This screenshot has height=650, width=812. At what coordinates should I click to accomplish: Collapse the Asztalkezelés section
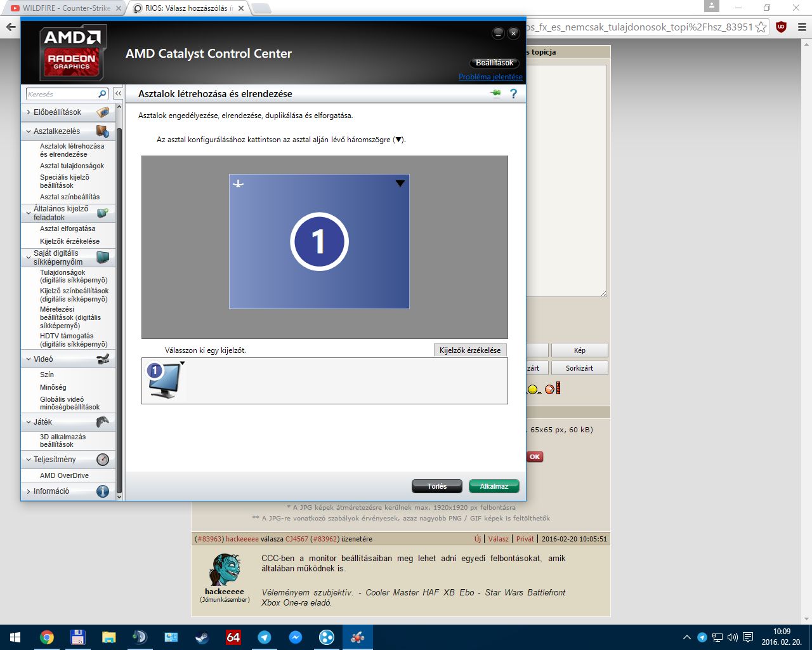pos(29,131)
